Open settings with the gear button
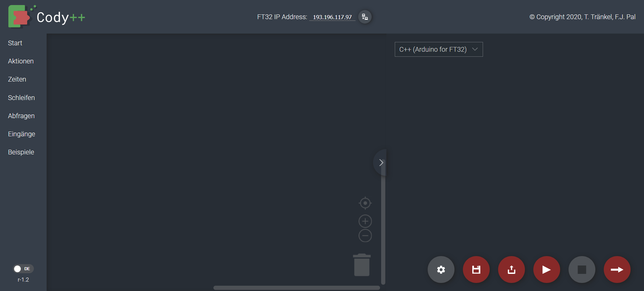The width and height of the screenshot is (644, 291). point(441,270)
